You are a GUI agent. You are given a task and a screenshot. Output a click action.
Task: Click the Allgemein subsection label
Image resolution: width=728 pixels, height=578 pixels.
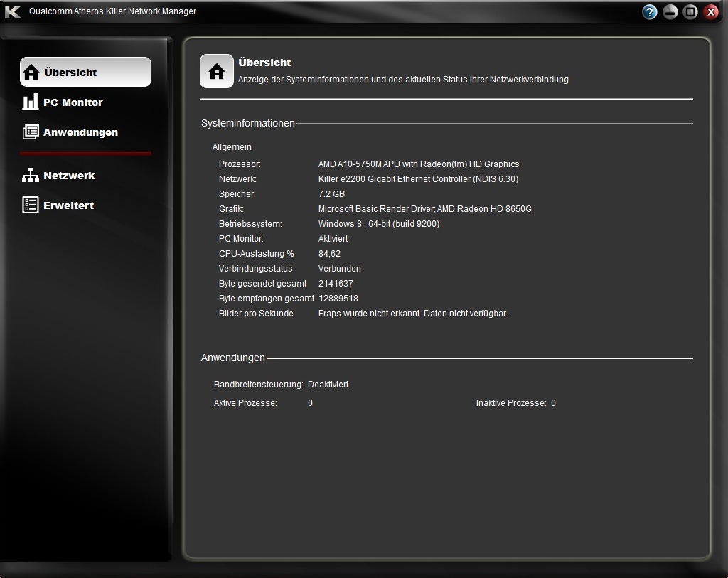[232, 146]
